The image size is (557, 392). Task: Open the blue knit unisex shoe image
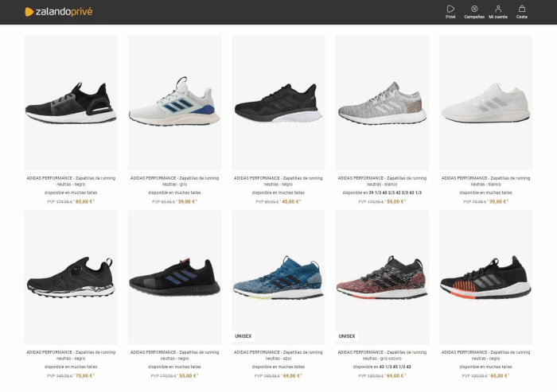pyautogui.click(x=278, y=278)
